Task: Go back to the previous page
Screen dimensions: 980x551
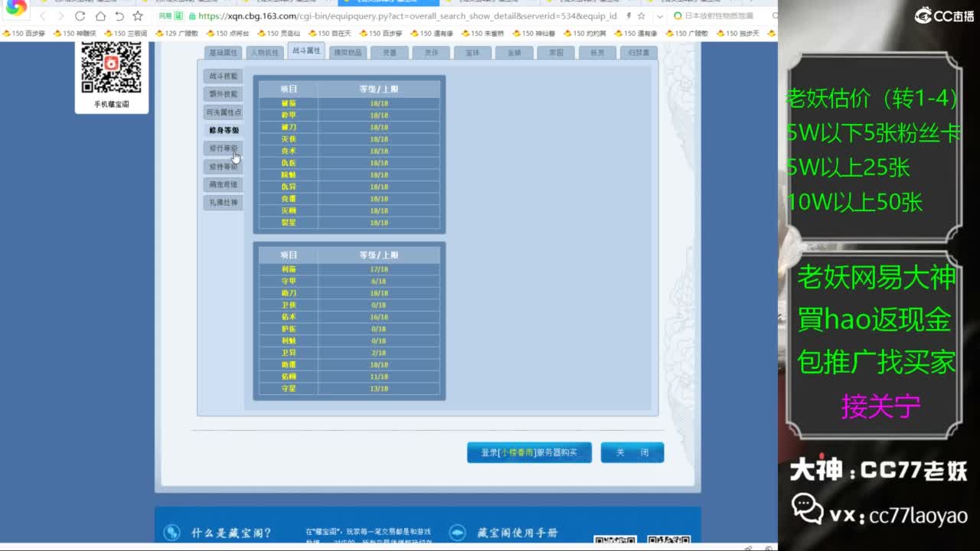Action: [x=42, y=16]
